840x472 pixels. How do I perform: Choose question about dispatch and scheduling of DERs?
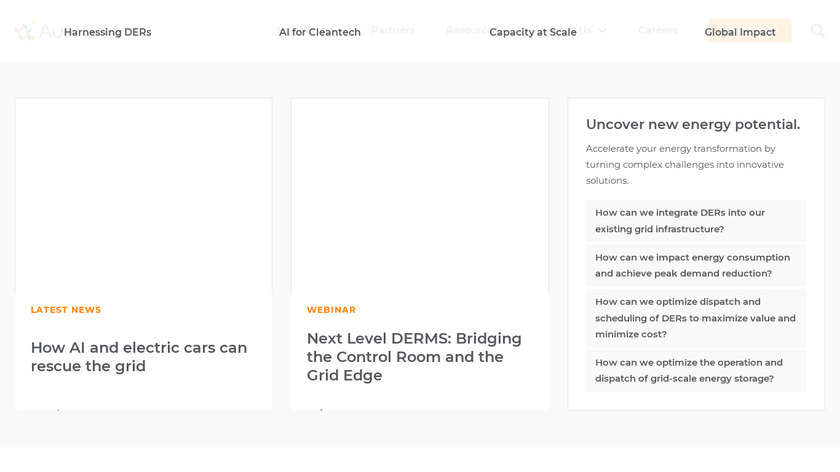(695, 318)
